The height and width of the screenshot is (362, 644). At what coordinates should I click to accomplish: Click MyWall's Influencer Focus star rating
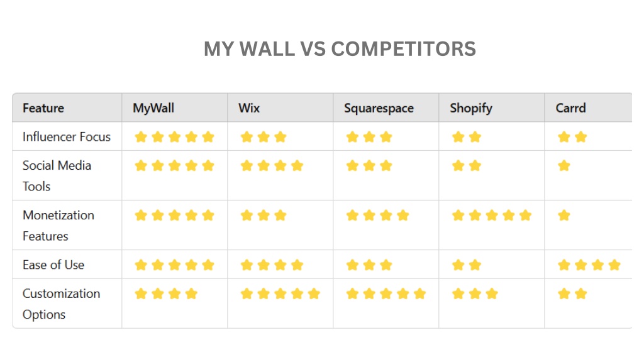(175, 136)
